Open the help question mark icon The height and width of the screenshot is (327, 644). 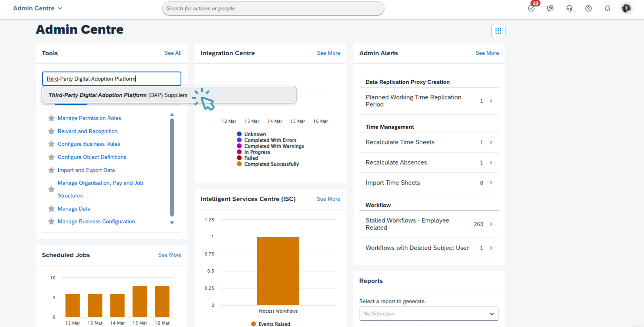tap(588, 8)
